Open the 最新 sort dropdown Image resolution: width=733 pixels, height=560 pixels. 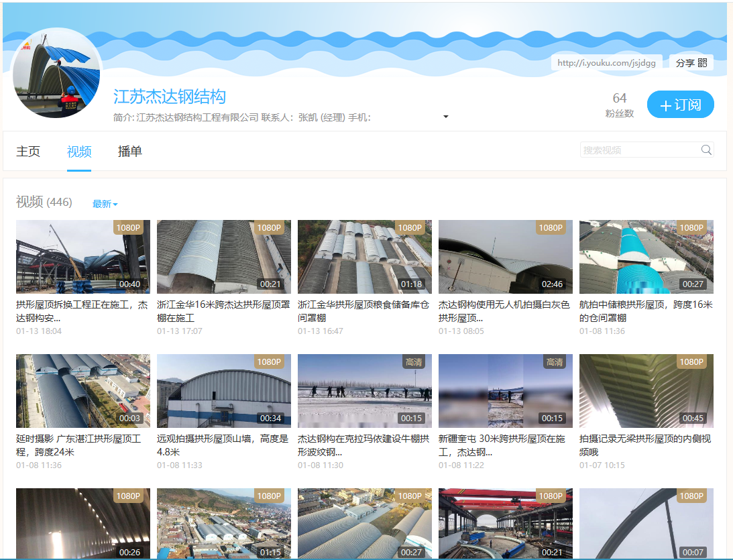pyautogui.click(x=105, y=204)
